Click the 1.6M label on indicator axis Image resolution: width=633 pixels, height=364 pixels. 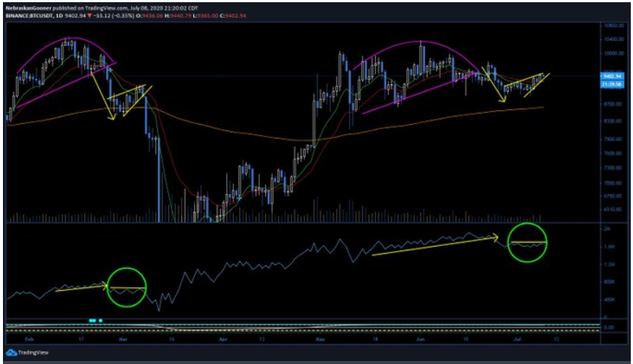tap(609, 246)
